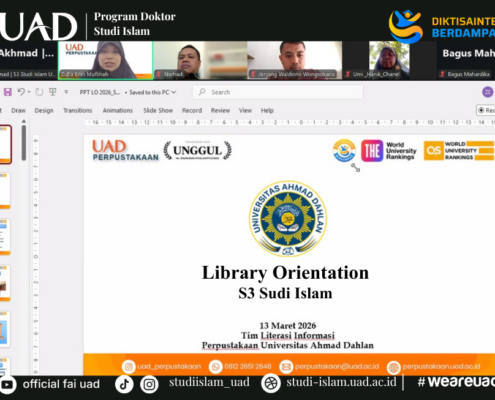Click the 'Tim Literasi Informasi' text
The image size is (495, 400).
point(288,335)
